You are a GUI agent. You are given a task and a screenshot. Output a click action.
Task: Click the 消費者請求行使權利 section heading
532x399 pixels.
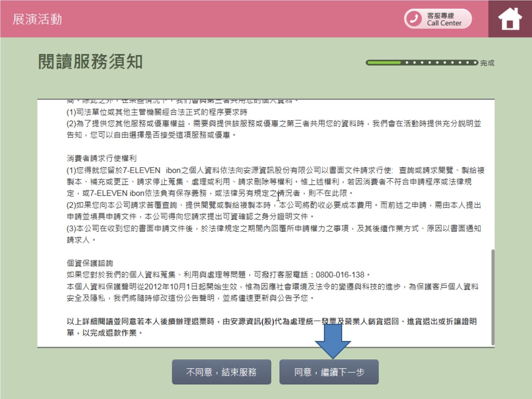[x=101, y=158]
